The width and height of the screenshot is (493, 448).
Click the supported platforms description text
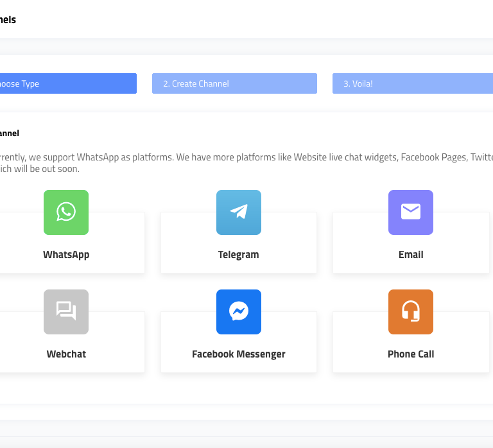pyautogui.click(x=246, y=163)
